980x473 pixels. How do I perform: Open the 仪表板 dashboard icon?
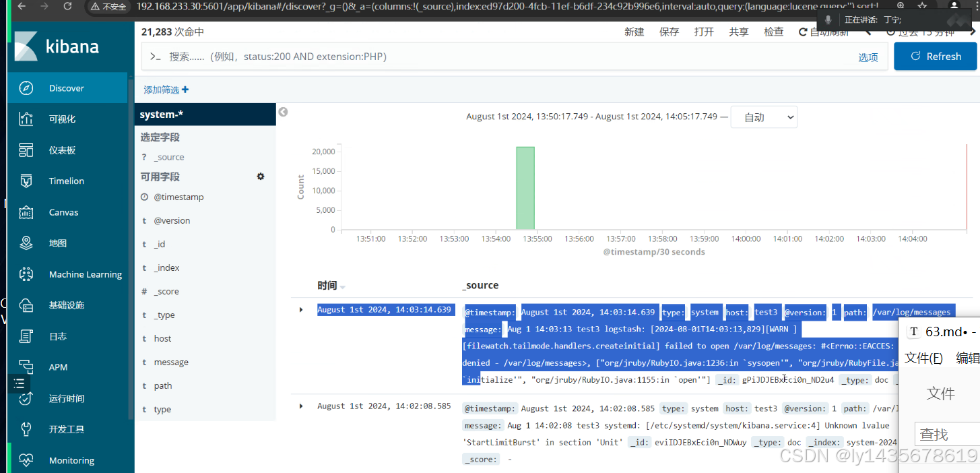[26, 150]
